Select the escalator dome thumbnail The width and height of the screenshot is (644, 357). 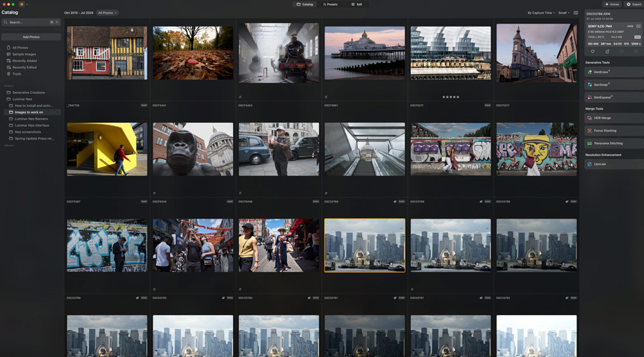365,149
